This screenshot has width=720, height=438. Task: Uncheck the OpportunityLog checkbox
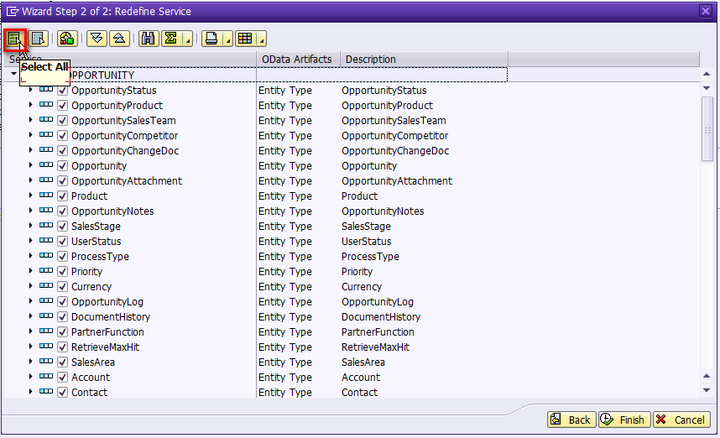[x=62, y=302]
